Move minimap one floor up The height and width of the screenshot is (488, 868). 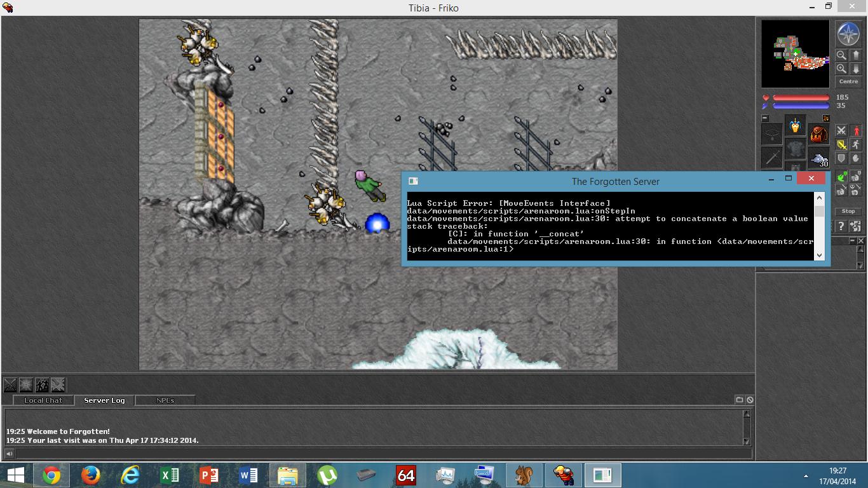pyautogui.click(x=856, y=55)
